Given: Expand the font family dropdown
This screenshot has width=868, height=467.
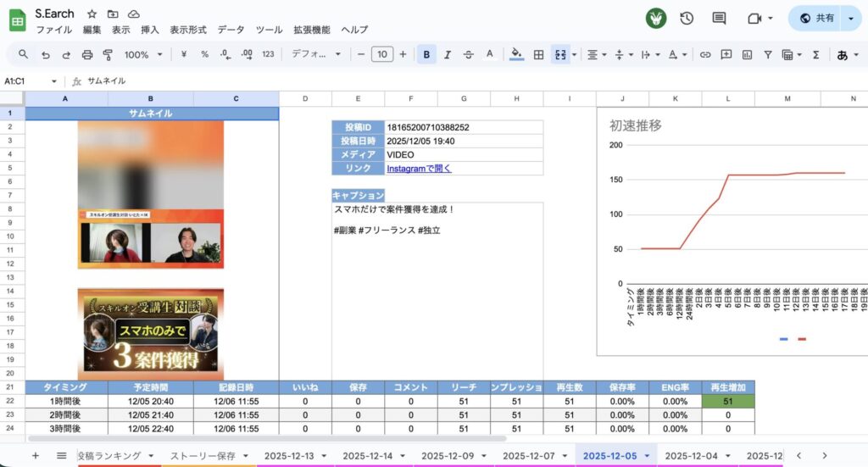Looking at the screenshot, I should pyautogui.click(x=316, y=54).
